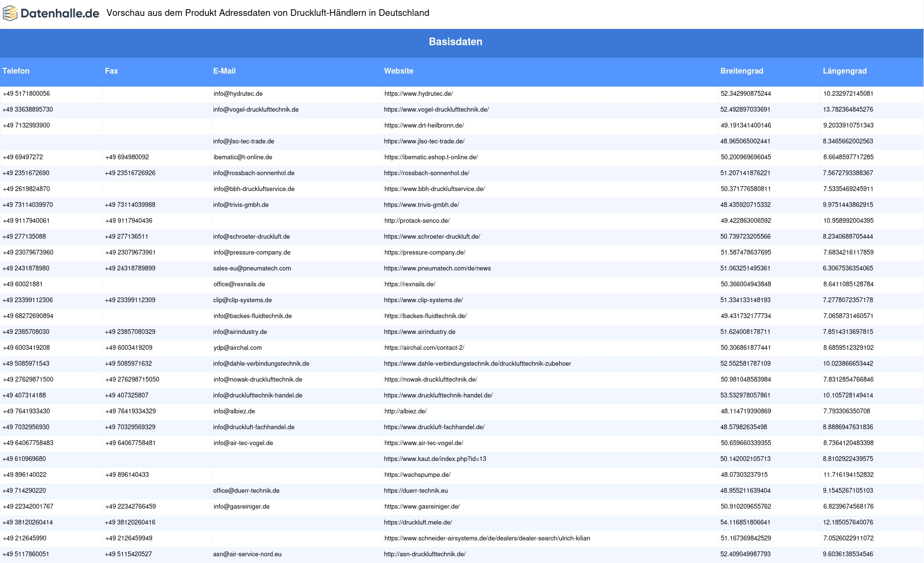Click the Fax column header
The height and width of the screenshot is (563, 924).
(x=111, y=71)
